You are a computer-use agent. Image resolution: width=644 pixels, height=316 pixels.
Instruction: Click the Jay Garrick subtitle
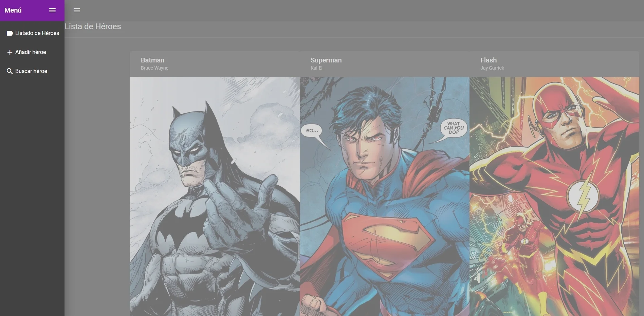click(x=492, y=68)
